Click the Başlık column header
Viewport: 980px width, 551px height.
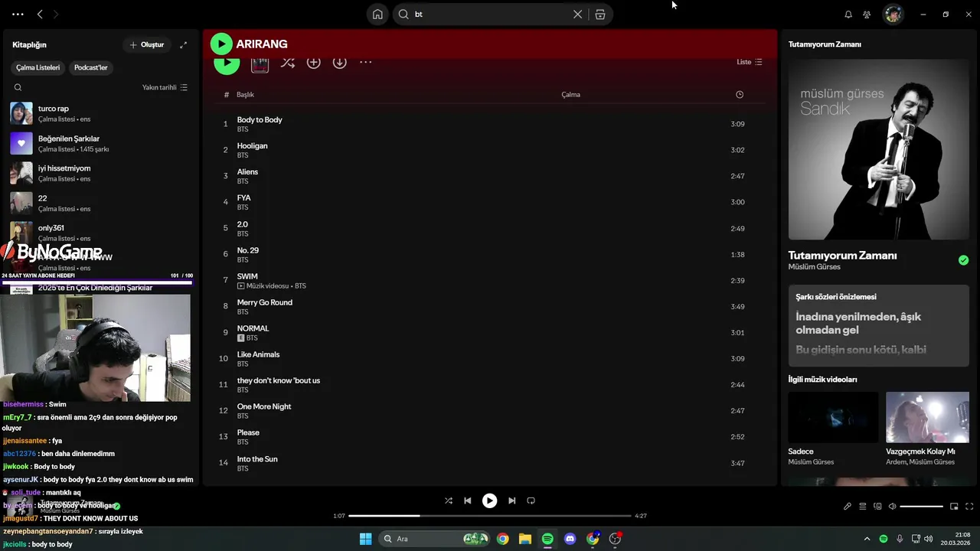[245, 94]
